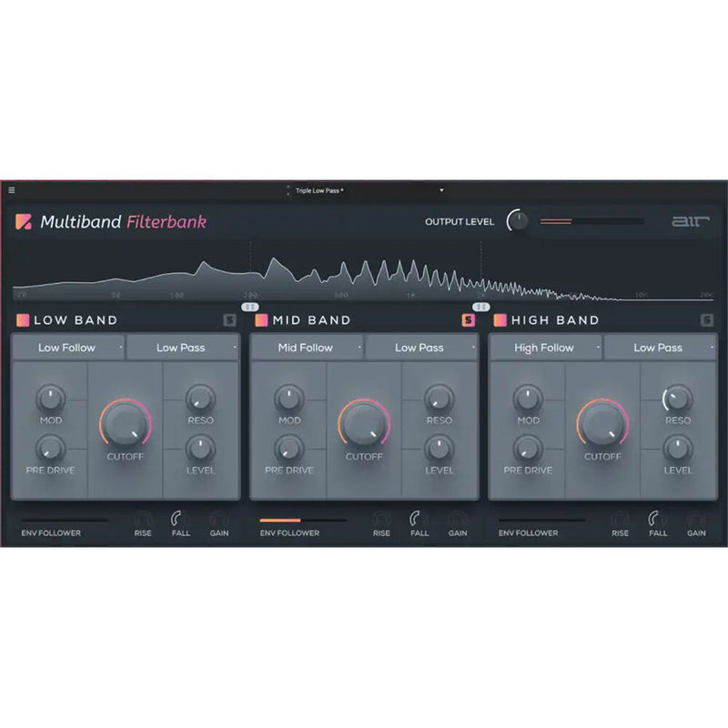Click the AIR brand logo
This screenshot has width=728, height=728.
(690, 221)
